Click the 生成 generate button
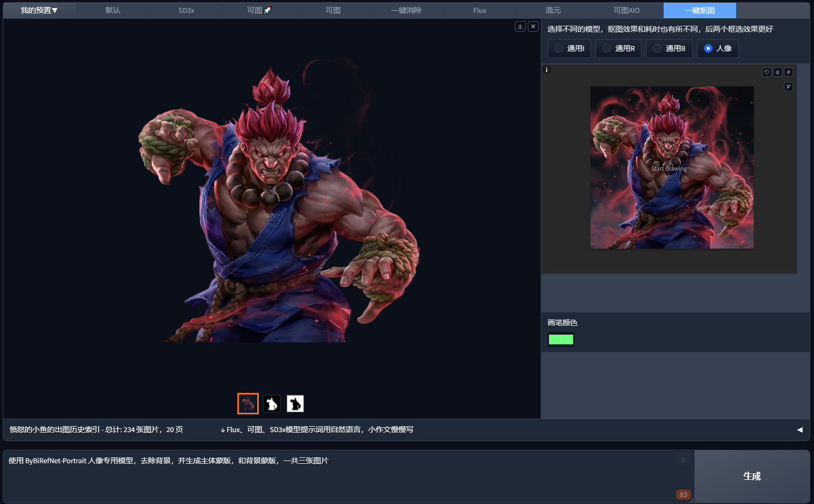The width and height of the screenshot is (814, 504). pyautogui.click(x=752, y=476)
